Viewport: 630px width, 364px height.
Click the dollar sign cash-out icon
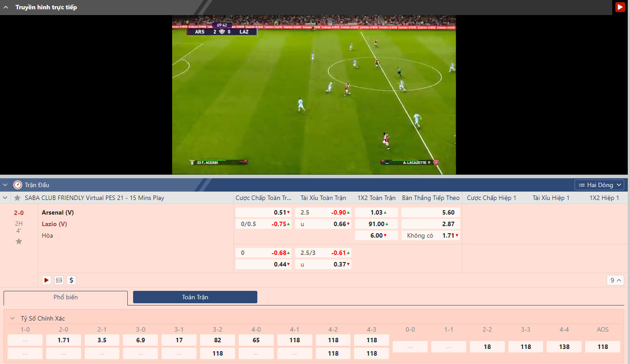[x=71, y=280]
